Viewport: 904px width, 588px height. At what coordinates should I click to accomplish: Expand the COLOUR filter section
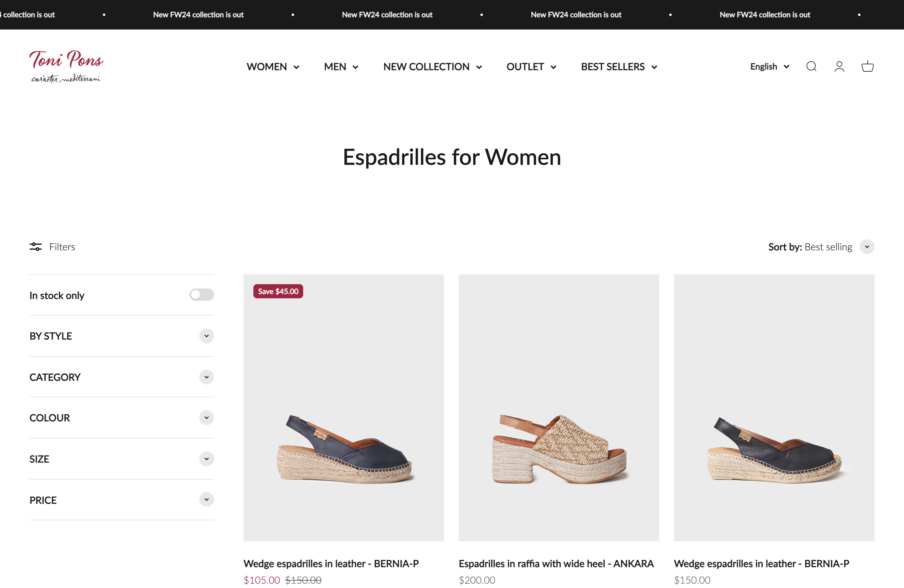[x=206, y=418]
